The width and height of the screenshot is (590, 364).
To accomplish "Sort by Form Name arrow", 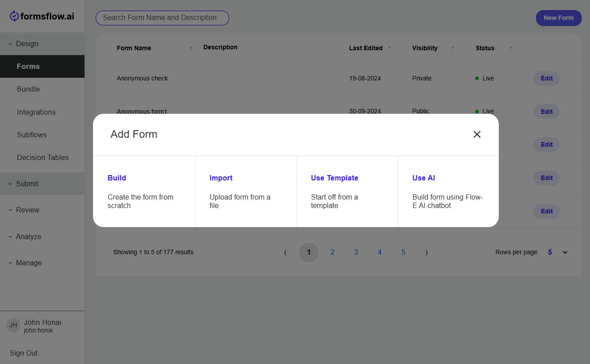I will pyautogui.click(x=191, y=48).
